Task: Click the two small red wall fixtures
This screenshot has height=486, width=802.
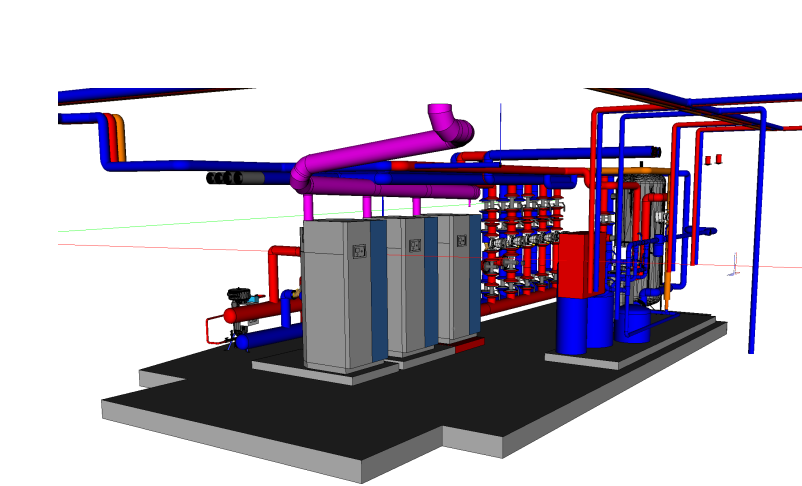Action: pos(712,159)
